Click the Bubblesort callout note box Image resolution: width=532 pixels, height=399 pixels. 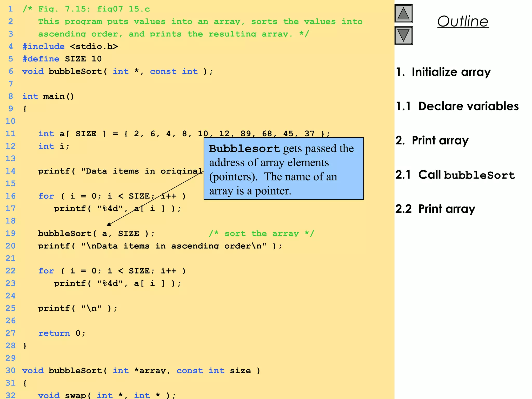pyautogui.click(x=284, y=169)
